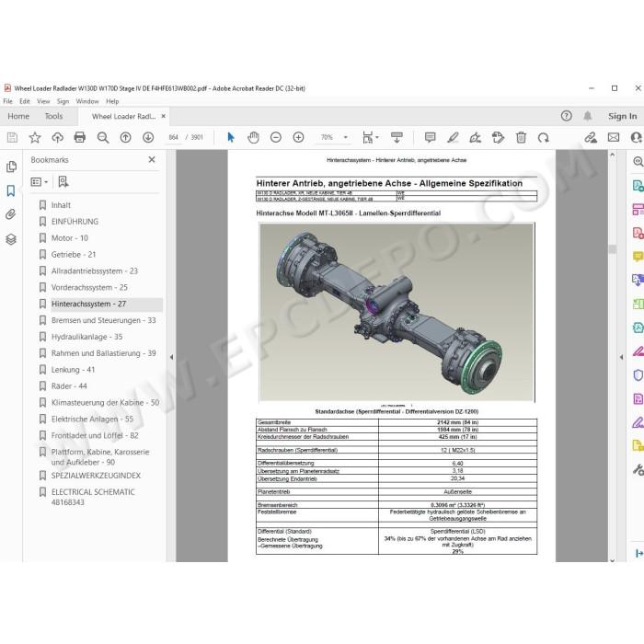Open bookmark Options dropdown menu

tap(40, 181)
